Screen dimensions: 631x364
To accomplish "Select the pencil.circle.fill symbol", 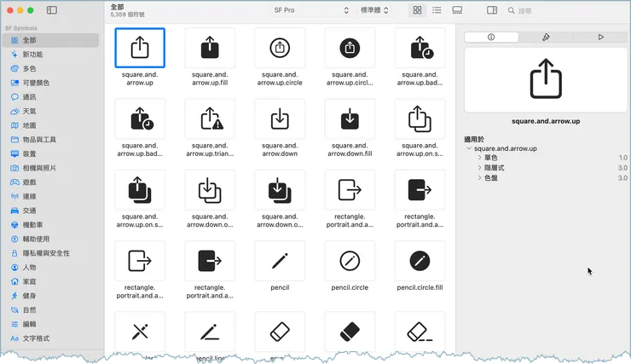I will [420, 261].
